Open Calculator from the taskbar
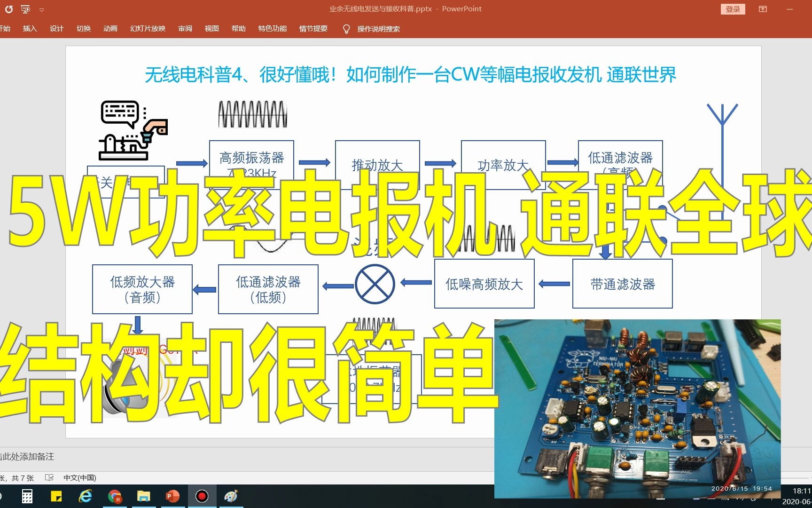The height and width of the screenshot is (508, 812). click(27, 496)
